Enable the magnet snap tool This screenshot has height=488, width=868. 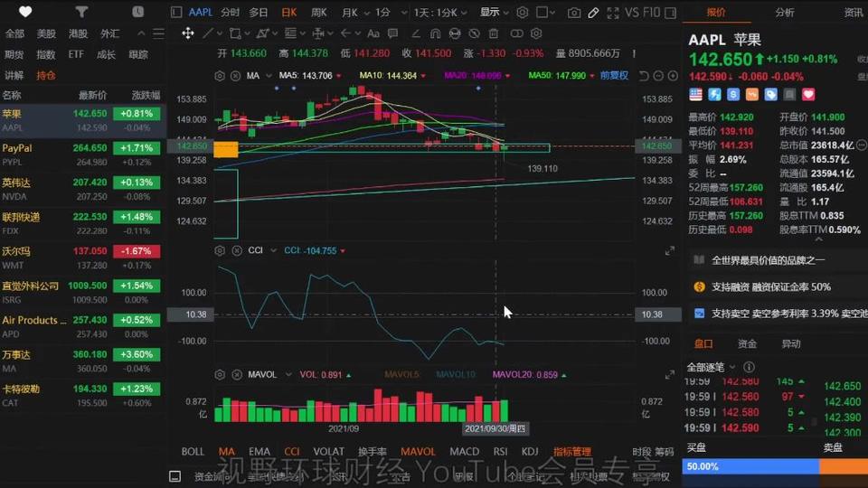click(435, 33)
